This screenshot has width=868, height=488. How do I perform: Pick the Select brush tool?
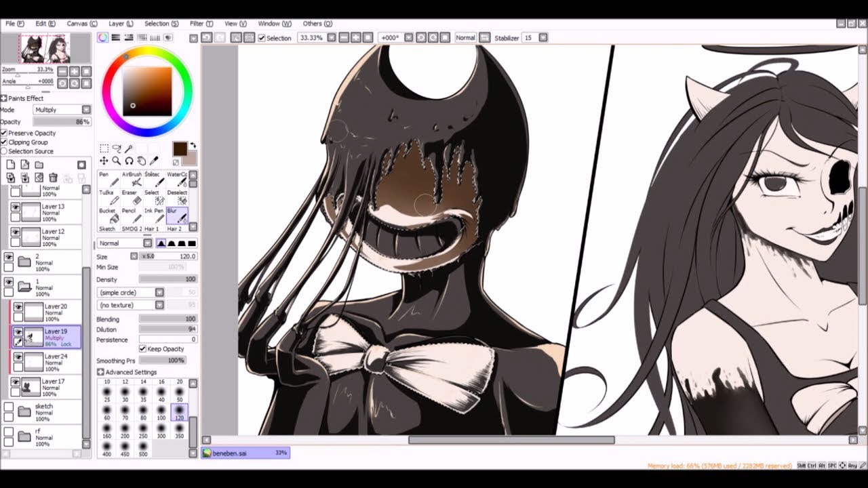[x=154, y=197]
